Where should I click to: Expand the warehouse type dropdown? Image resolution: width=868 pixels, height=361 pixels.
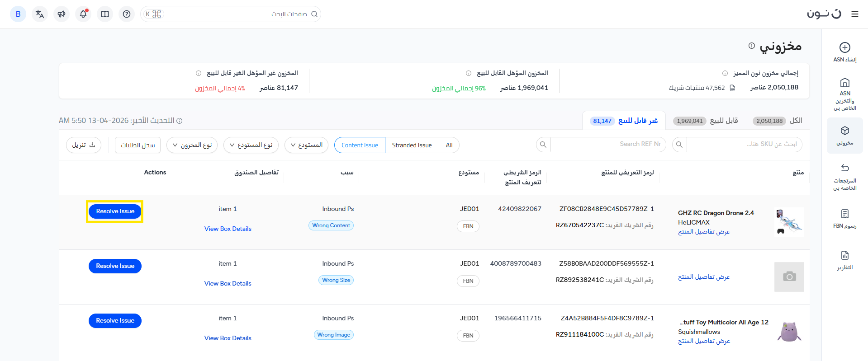(x=251, y=145)
